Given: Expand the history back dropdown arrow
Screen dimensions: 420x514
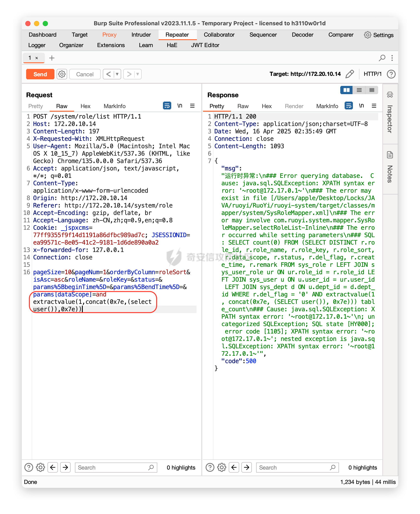Looking at the screenshot, I should (117, 74).
